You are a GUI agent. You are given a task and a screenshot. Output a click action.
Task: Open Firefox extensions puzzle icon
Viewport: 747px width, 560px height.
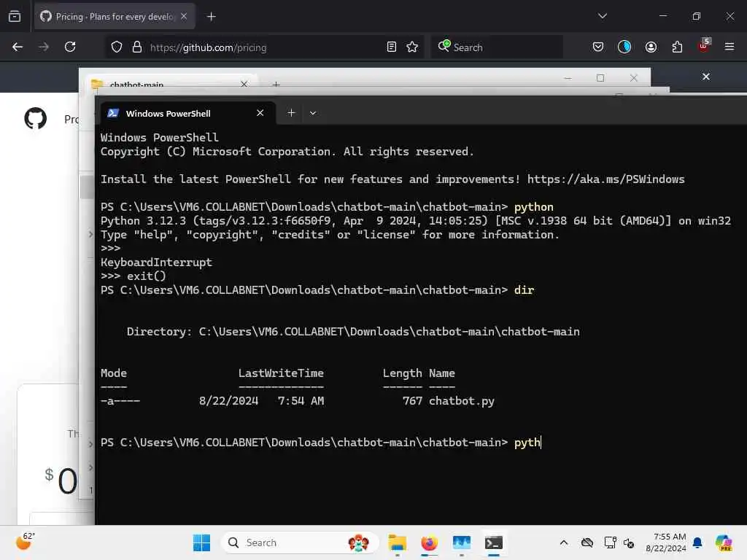(x=677, y=47)
